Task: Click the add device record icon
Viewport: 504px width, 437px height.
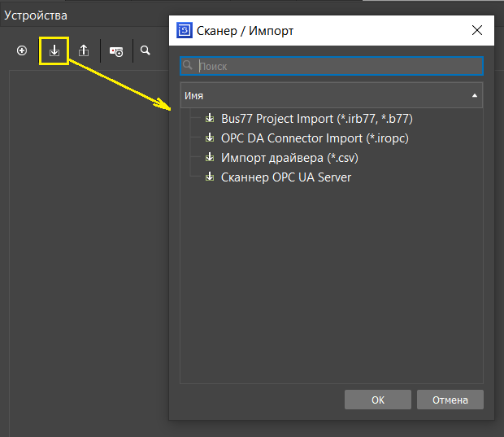Action: pyautogui.click(x=116, y=51)
